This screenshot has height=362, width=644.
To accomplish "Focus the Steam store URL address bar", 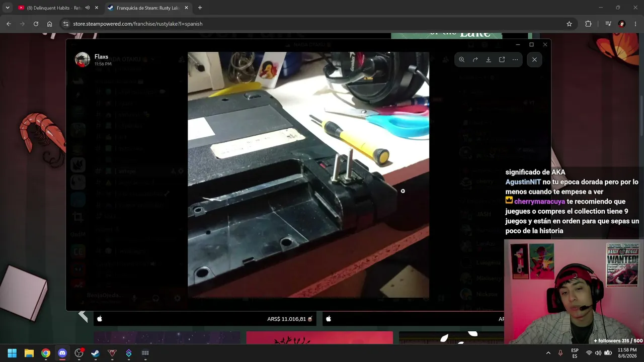I will 317,24.
